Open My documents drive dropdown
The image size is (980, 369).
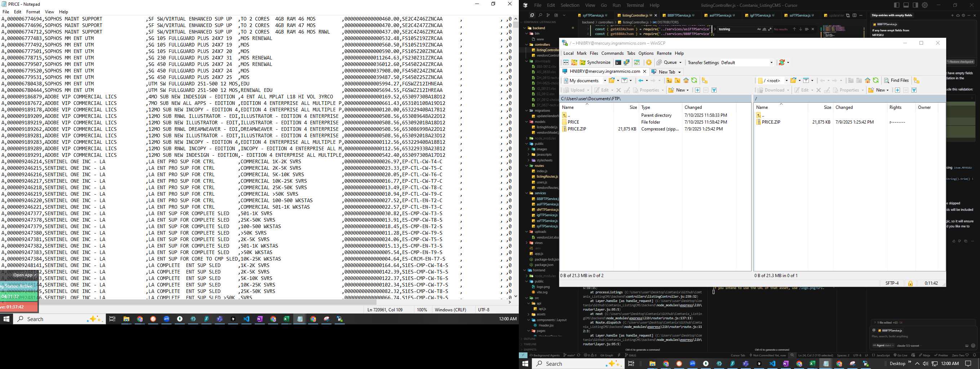click(x=585, y=81)
